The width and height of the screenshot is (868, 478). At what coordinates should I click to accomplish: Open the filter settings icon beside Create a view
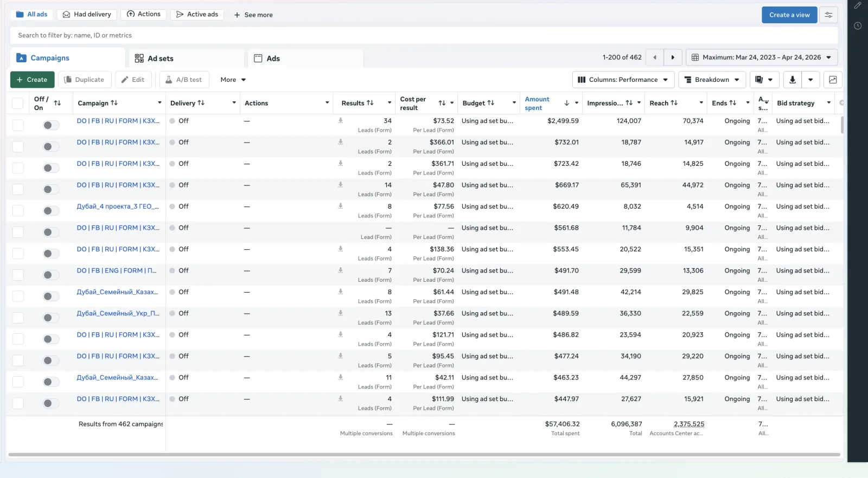(828, 15)
